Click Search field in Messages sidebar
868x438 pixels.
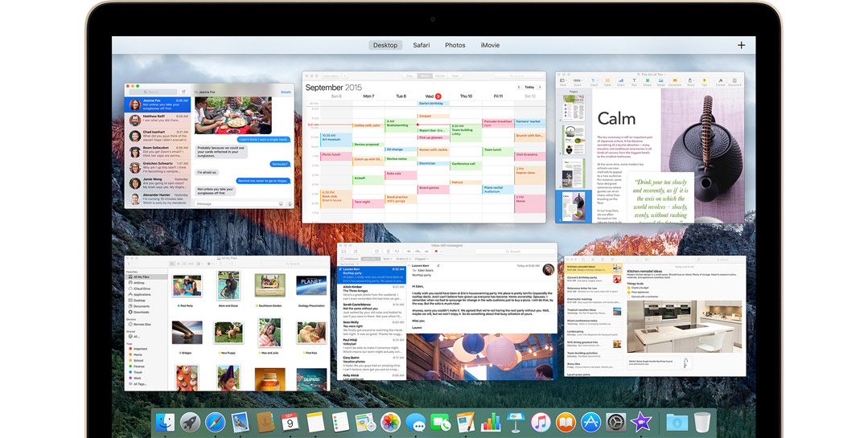coord(152,92)
